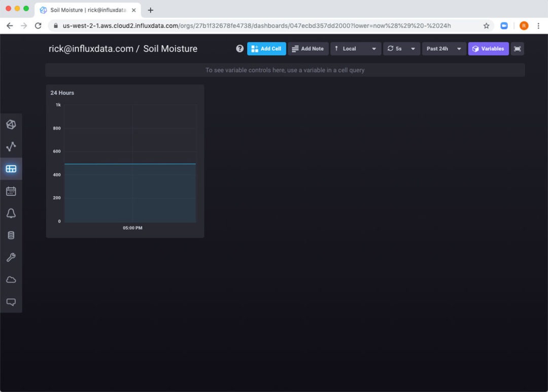Open Feedback via the speech bubble icon
This screenshot has height=392, width=548.
coord(11,302)
